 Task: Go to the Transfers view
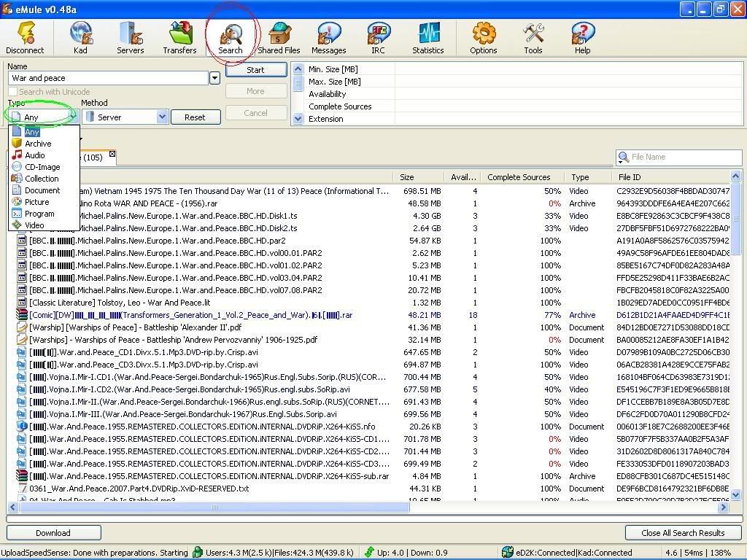point(179,38)
